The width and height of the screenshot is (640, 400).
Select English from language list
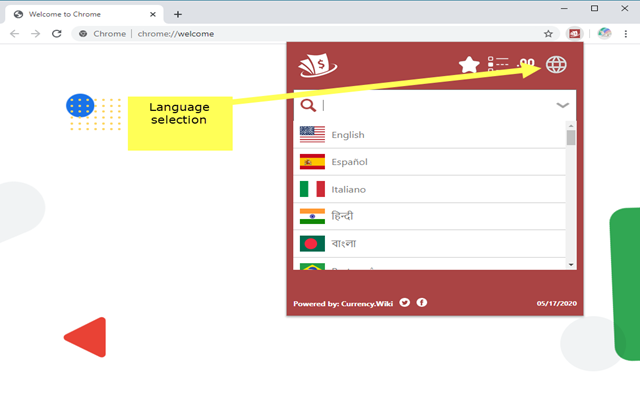pyautogui.click(x=429, y=135)
